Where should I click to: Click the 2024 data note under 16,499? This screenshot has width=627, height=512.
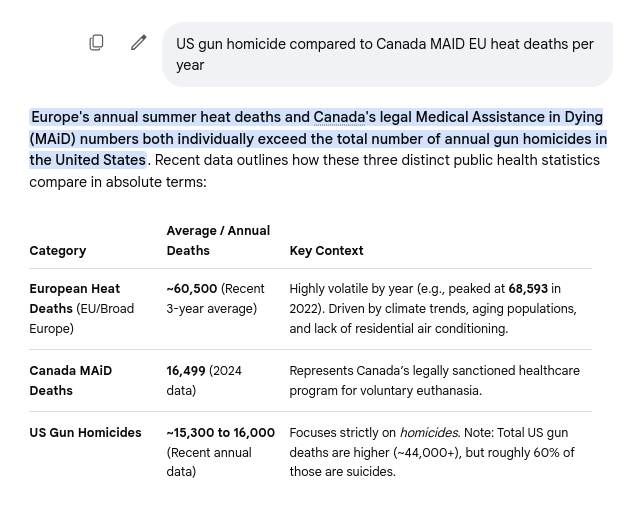(204, 380)
